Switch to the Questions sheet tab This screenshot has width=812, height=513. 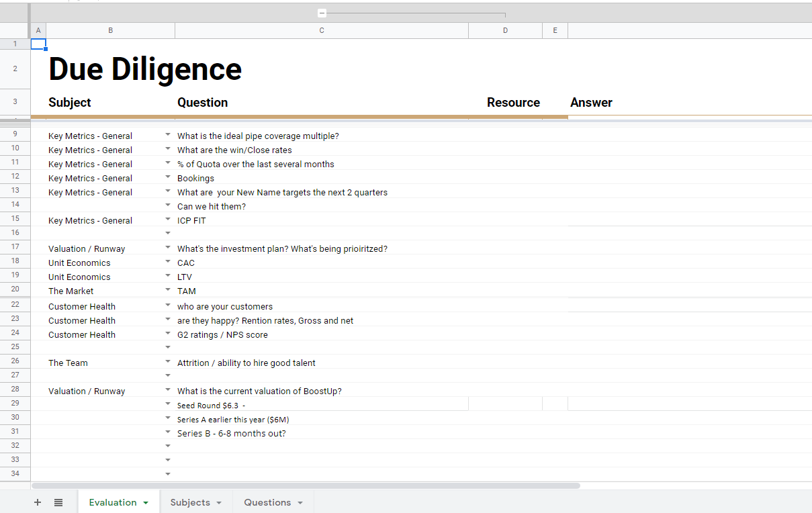[x=267, y=502]
